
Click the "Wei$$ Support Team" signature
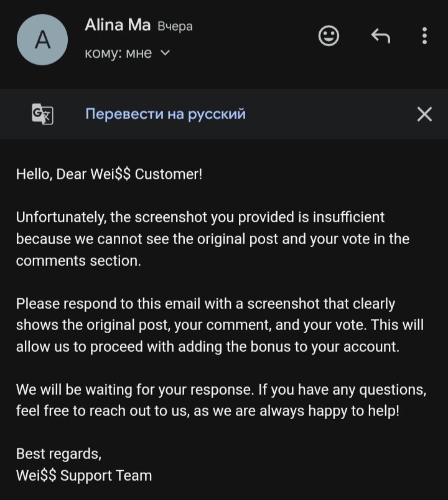tap(84, 476)
